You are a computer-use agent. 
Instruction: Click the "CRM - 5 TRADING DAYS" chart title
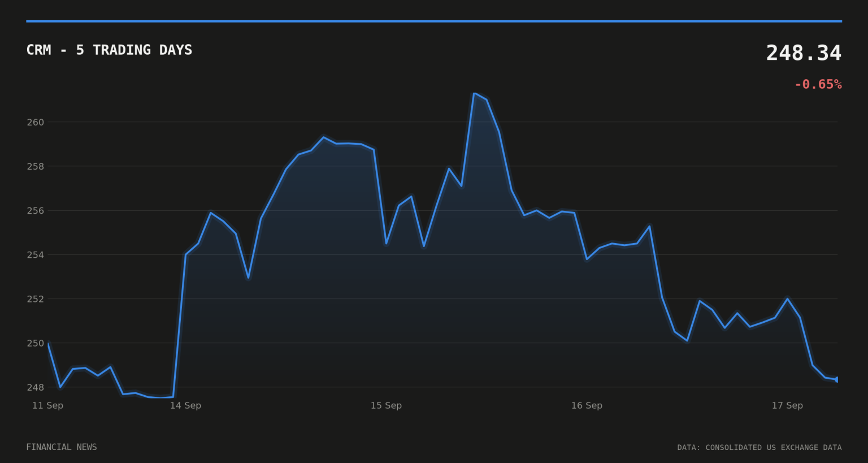click(109, 50)
